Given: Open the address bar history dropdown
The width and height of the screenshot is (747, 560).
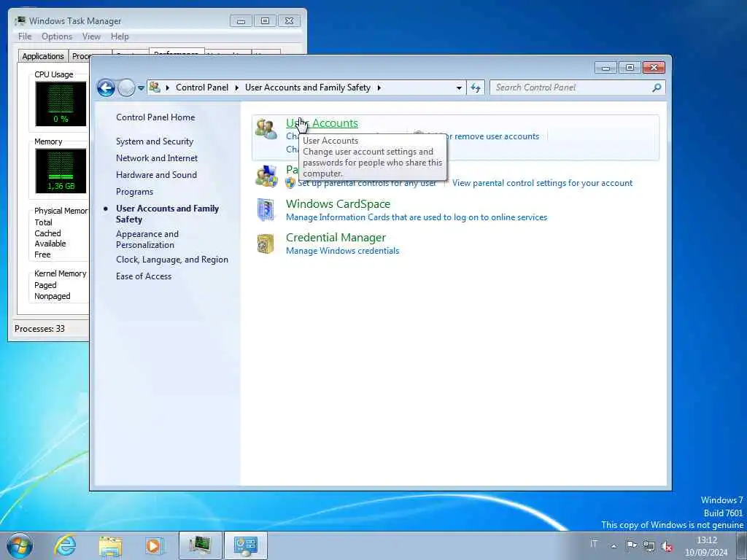Looking at the screenshot, I should click(459, 87).
